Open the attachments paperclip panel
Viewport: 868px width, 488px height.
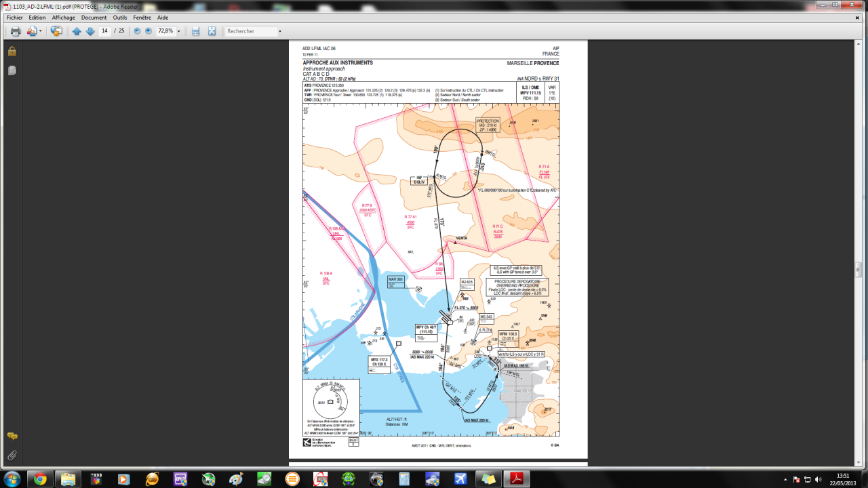coord(12,455)
